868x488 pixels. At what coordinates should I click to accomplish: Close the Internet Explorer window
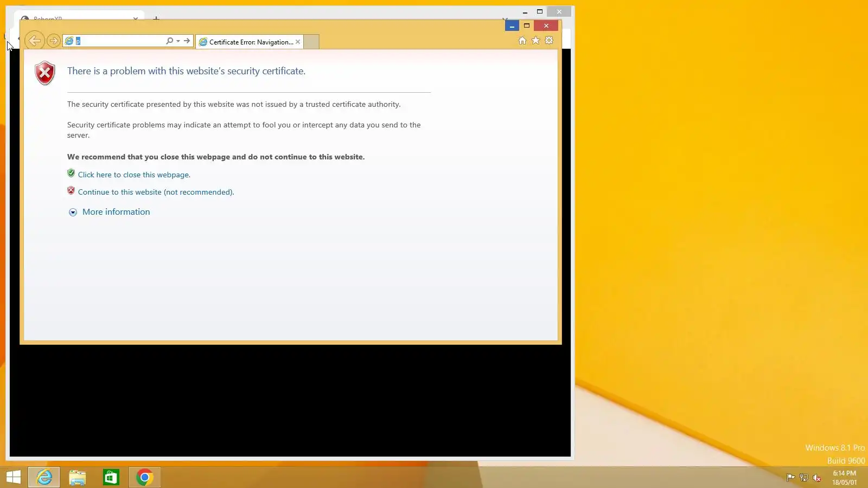[x=546, y=25]
